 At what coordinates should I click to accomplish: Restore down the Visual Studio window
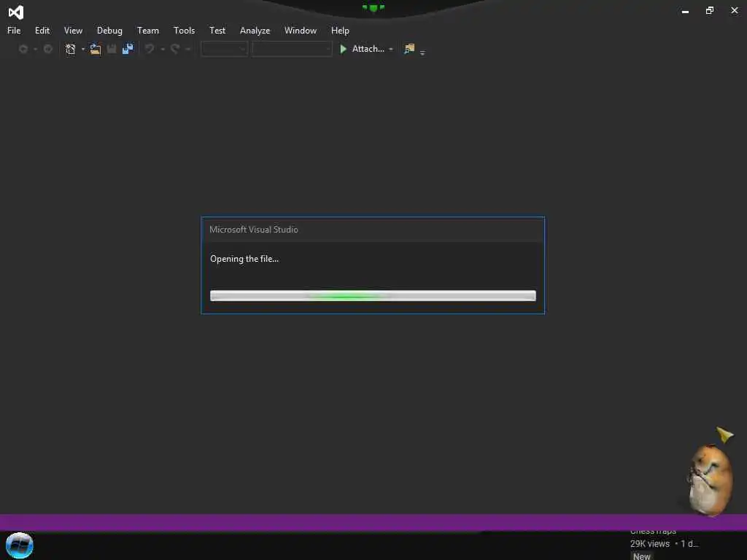coord(709,10)
